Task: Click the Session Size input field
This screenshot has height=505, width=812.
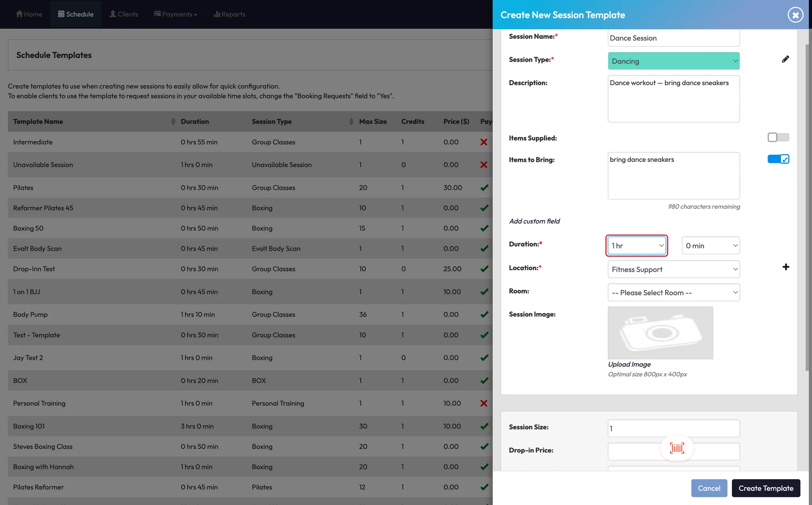Action: pyautogui.click(x=673, y=428)
